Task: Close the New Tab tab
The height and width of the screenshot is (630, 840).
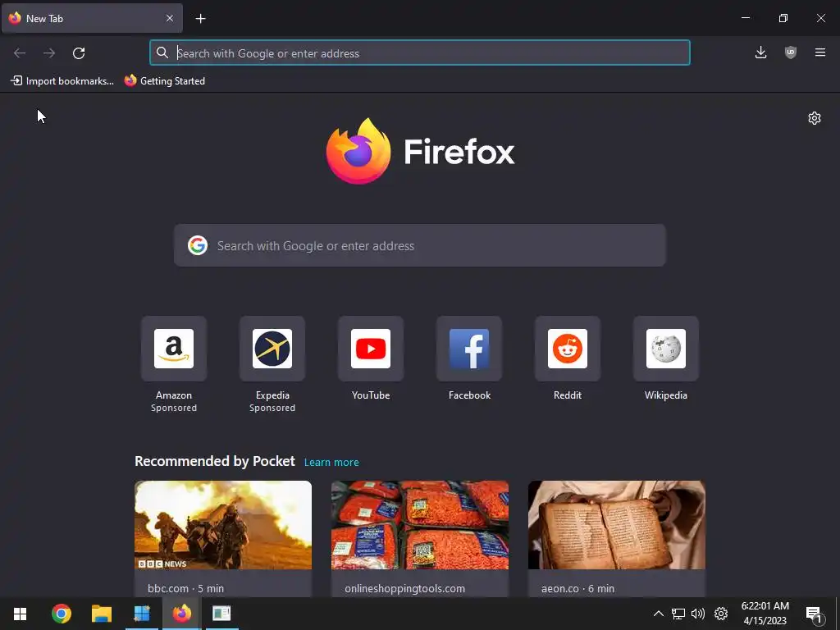Action: pos(170,18)
